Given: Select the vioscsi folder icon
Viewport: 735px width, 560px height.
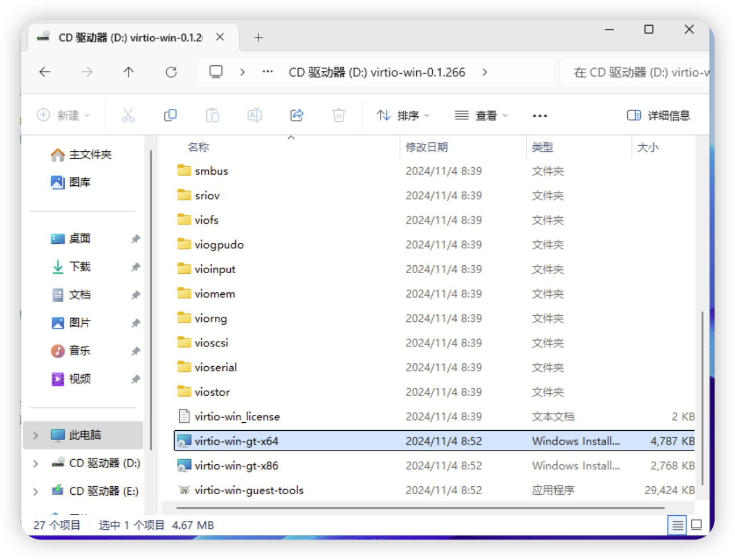Looking at the screenshot, I should pos(184,342).
